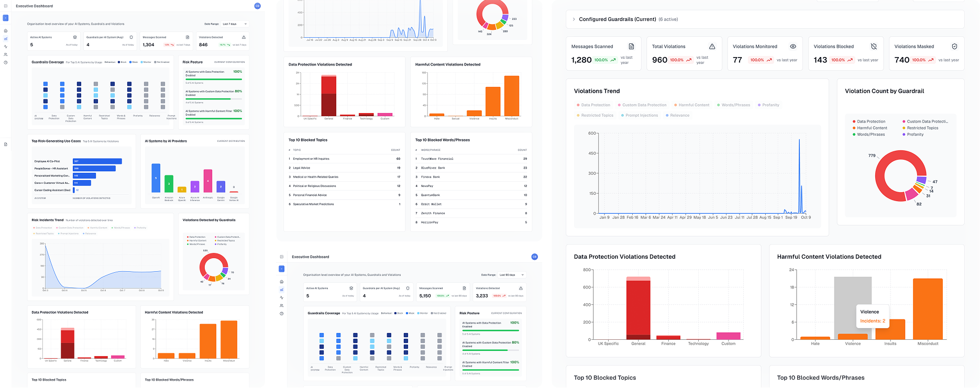Click Employee AI Co-Pilot bar in Top Risk-Generating Use Cases

[x=97, y=161]
